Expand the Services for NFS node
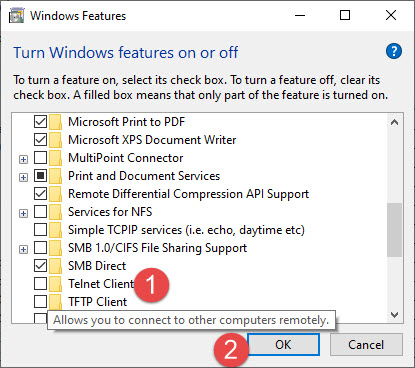415x368 pixels. point(23,213)
